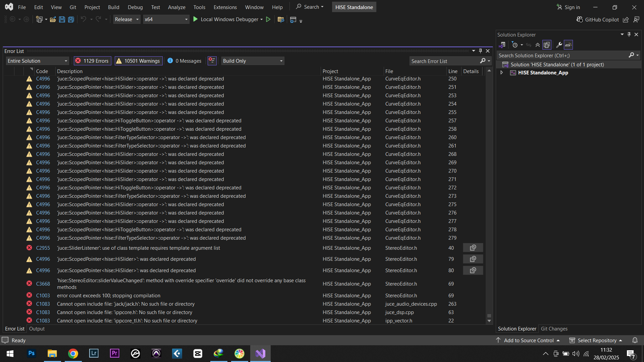Open the New Project icon dropdown arrow

point(46,19)
